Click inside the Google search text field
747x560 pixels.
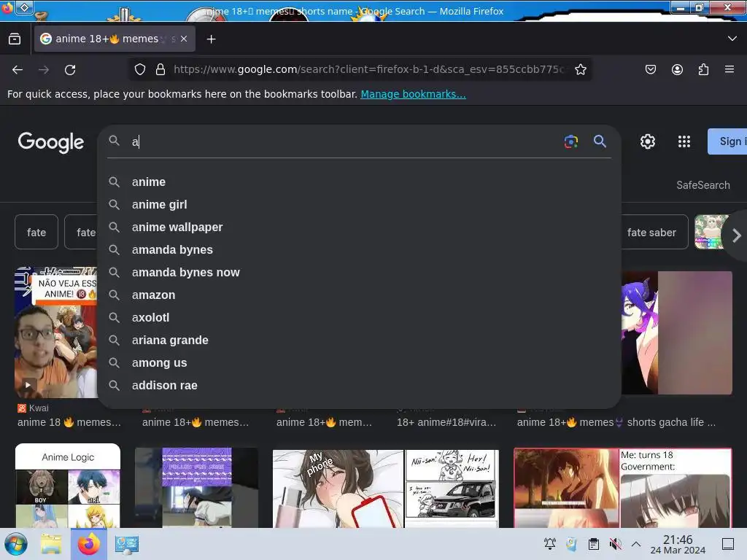(343, 141)
